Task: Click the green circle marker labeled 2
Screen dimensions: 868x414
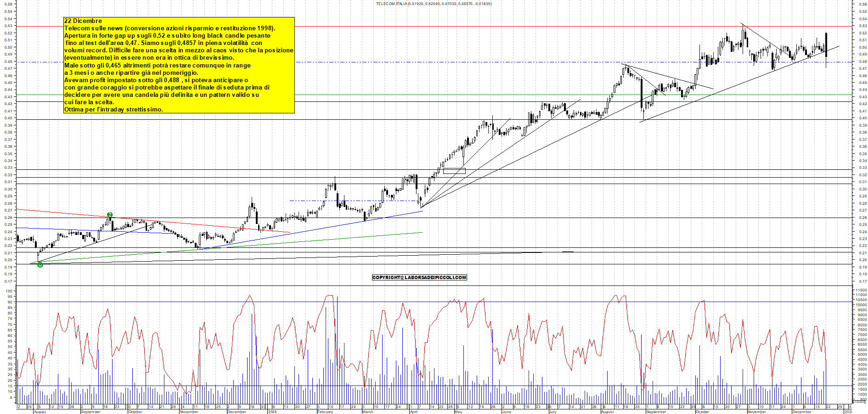Action: pyautogui.click(x=110, y=215)
